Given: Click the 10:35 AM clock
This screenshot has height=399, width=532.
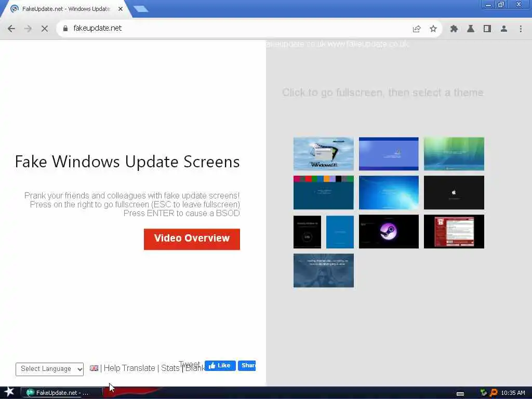Looking at the screenshot, I should 513,393.
